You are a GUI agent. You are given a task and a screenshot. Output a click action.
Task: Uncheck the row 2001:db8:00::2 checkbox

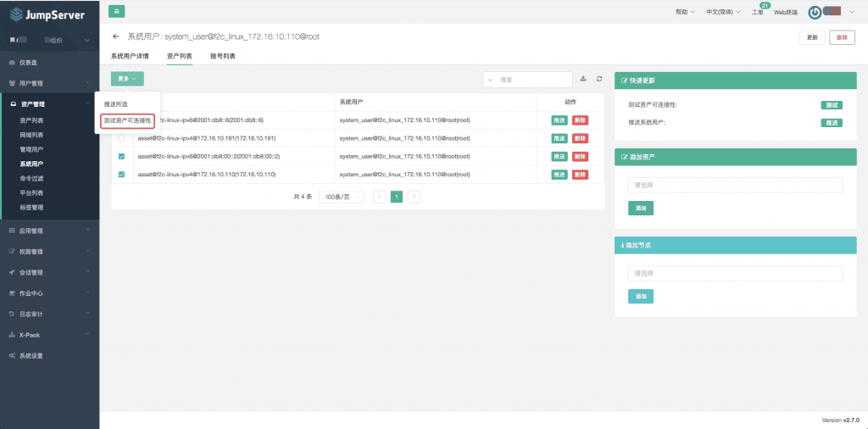pos(122,156)
